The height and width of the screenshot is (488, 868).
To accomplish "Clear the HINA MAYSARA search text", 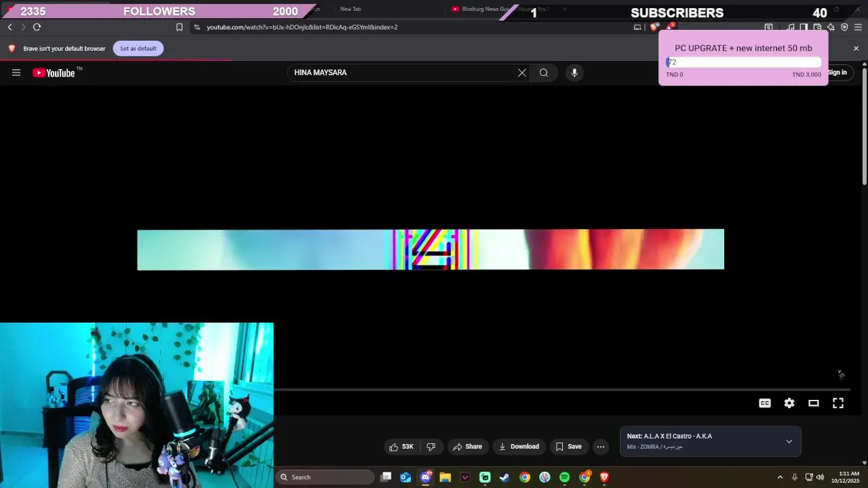I will tap(522, 73).
